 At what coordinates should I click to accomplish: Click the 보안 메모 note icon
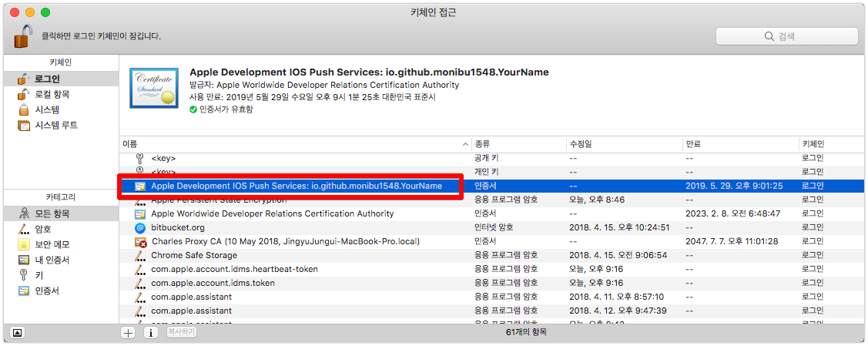[x=24, y=244]
